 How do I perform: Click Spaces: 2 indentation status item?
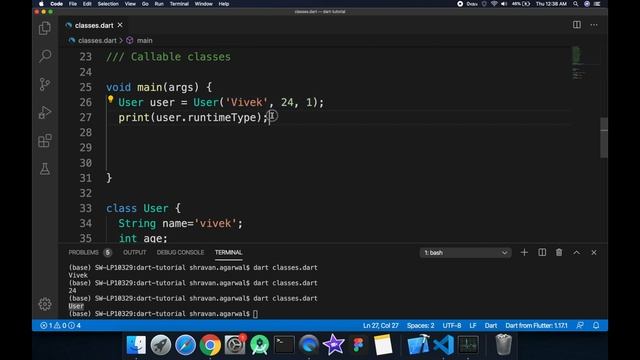pos(420,325)
